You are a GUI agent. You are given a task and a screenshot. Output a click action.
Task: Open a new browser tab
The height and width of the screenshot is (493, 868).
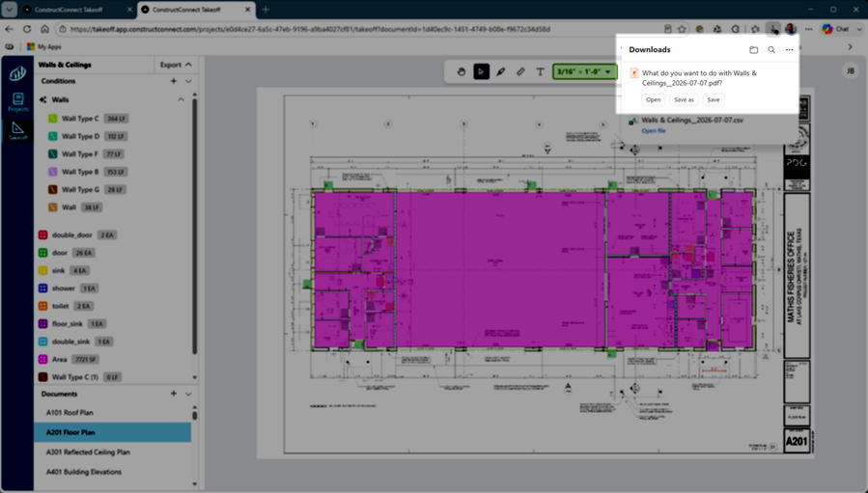(x=266, y=10)
